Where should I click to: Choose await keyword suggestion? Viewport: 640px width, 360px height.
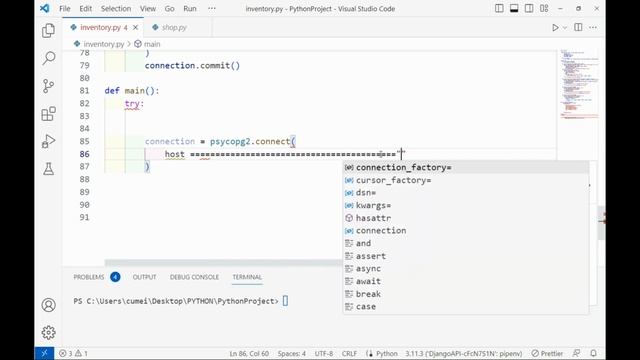tap(466, 281)
